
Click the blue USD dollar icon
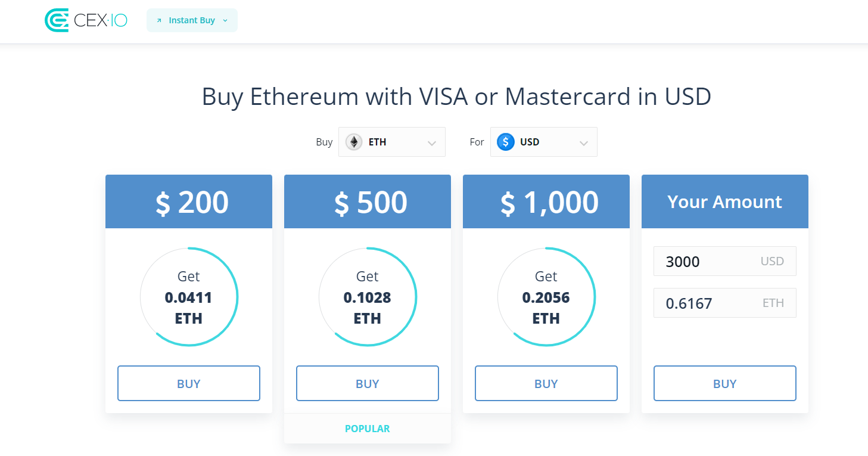506,142
